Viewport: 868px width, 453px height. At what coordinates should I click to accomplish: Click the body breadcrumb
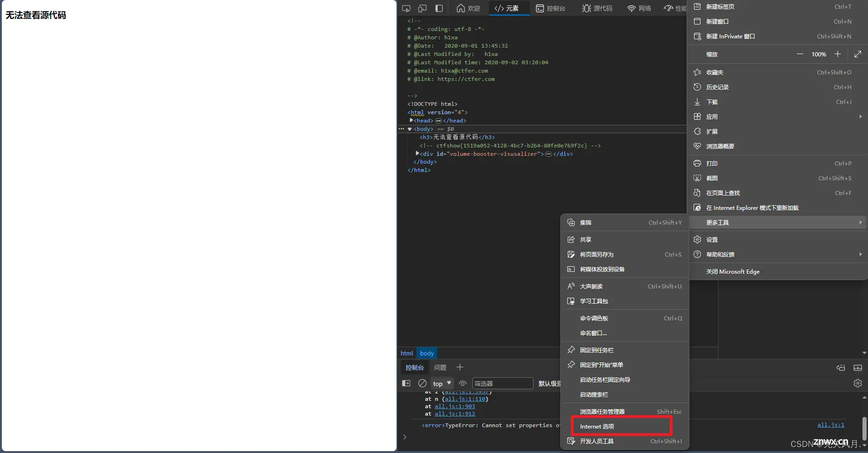[x=427, y=353]
